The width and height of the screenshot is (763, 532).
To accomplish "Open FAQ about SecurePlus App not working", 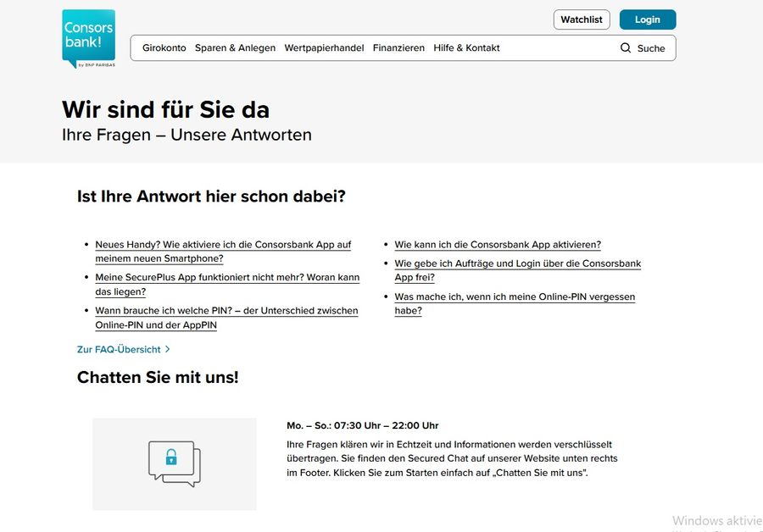I will [x=227, y=285].
